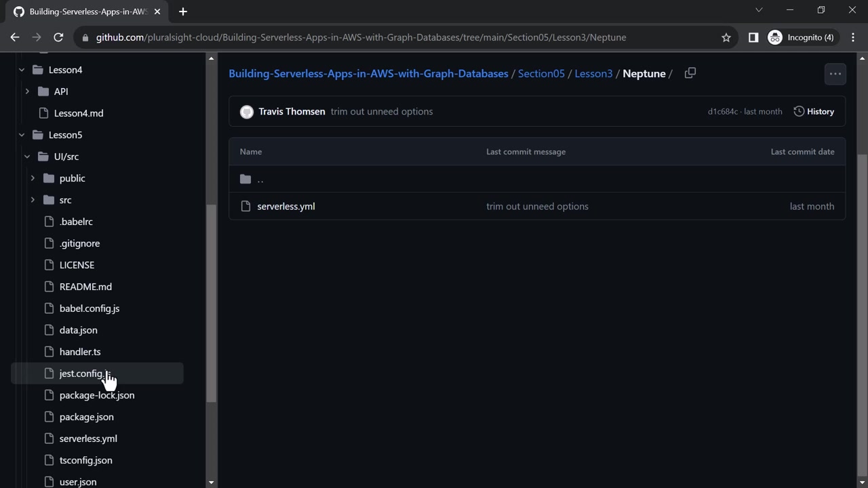The width and height of the screenshot is (868, 488).
Task: Select the Lesson5 folder in tree
Action: click(x=66, y=135)
